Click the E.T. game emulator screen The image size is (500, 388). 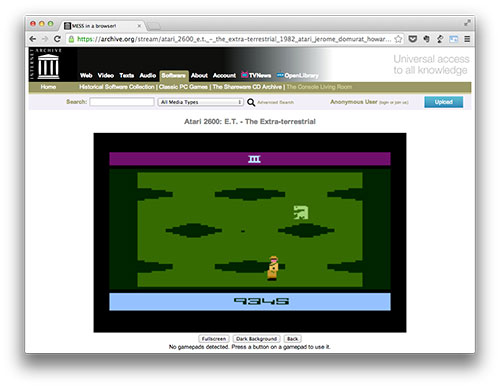tap(250, 232)
